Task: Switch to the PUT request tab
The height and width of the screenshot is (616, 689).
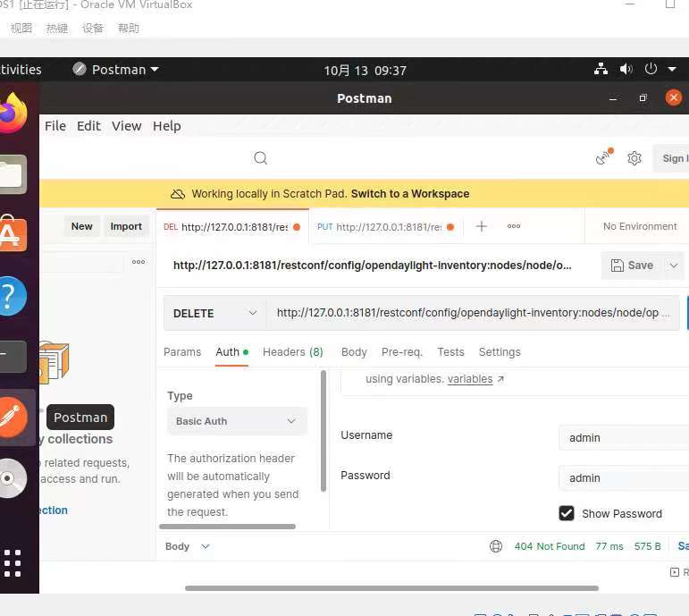Action: 385,227
